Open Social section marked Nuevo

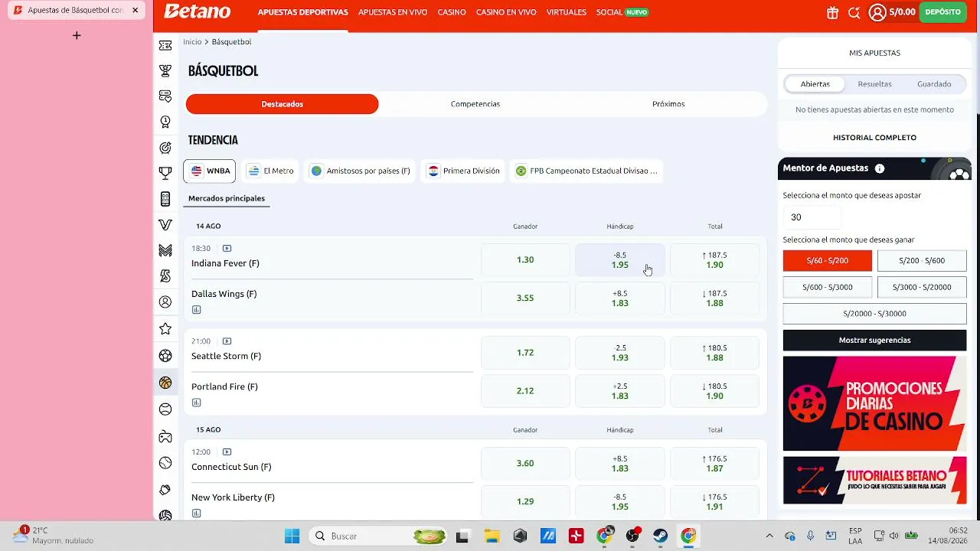point(622,12)
